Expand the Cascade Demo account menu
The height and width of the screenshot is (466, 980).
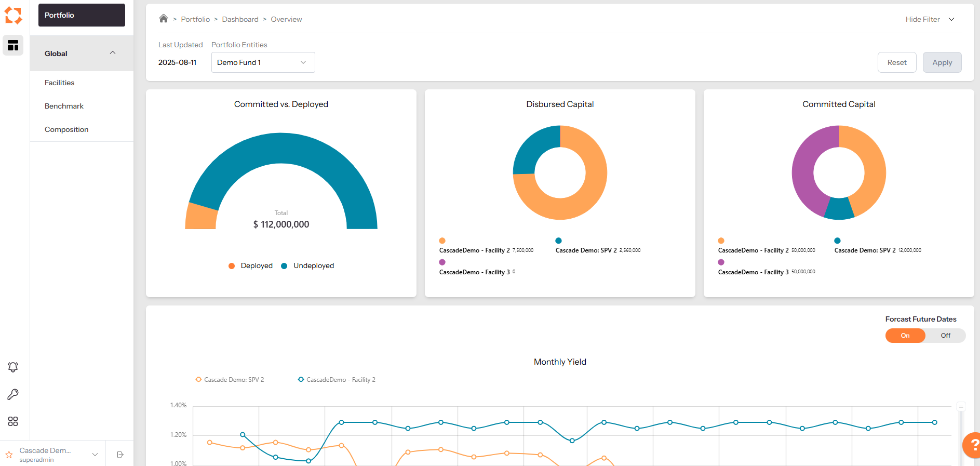[x=95, y=455]
